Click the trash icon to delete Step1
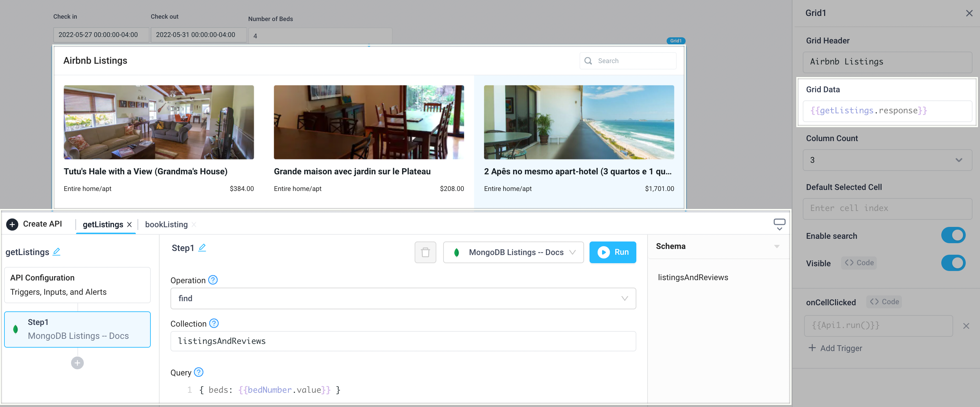The height and width of the screenshot is (407, 980). (x=425, y=252)
